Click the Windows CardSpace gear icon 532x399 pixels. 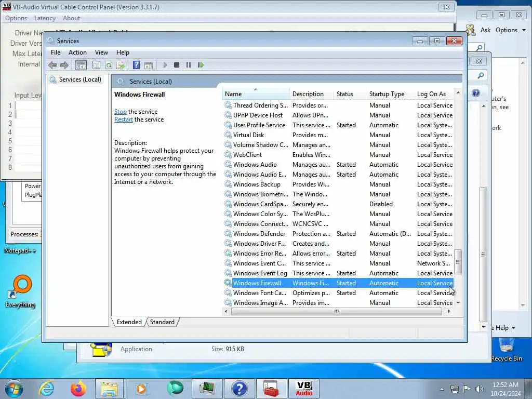[228, 204]
